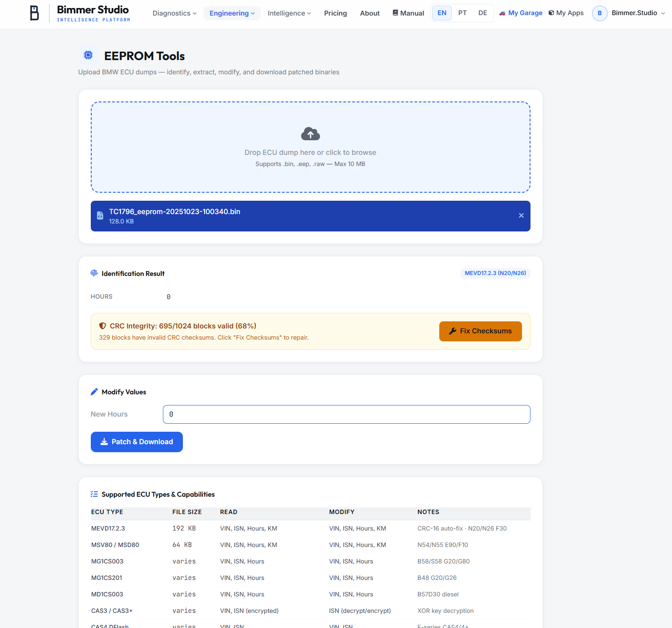Click Fix Checksums button
The height and width of the screenshot is (628, 672).
pyautogui.click(x=481, y=331)
